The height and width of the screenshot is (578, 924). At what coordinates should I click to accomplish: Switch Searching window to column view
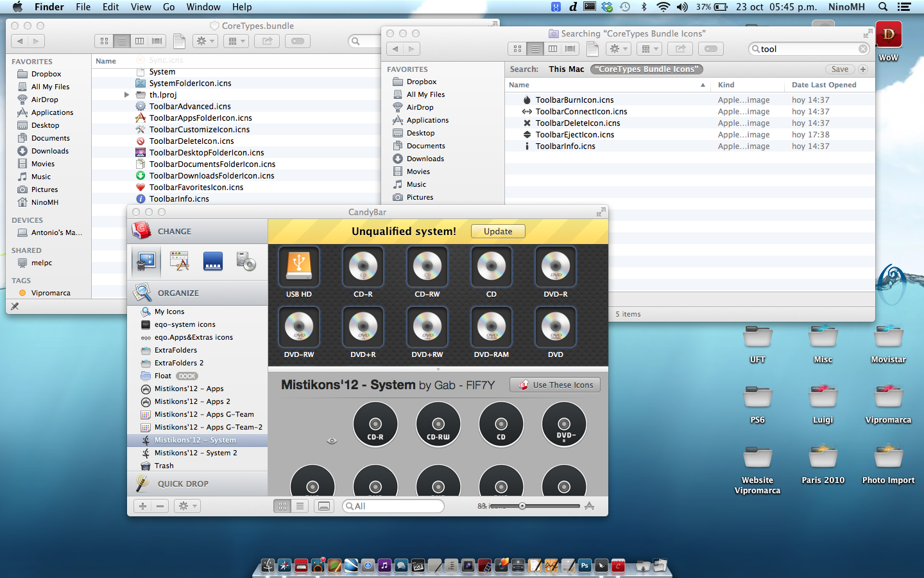click(x=552, y=49)
